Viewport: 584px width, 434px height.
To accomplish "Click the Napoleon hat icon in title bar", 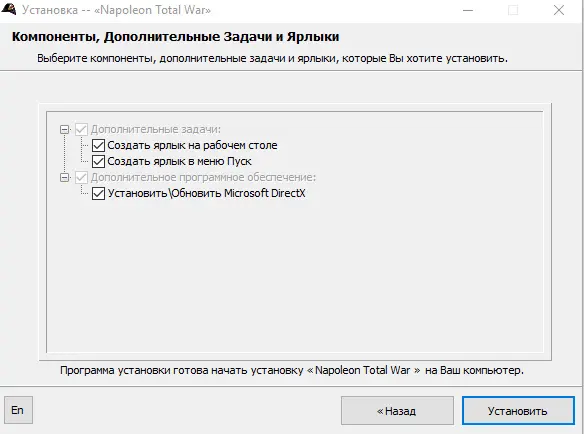I will [x=9, y=9].
